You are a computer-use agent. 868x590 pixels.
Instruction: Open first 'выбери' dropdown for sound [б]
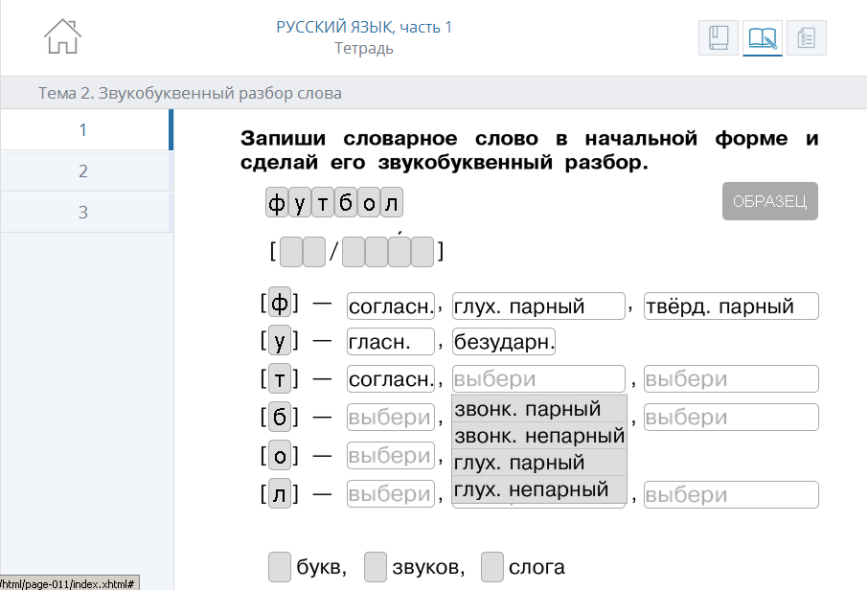point(390,418)
